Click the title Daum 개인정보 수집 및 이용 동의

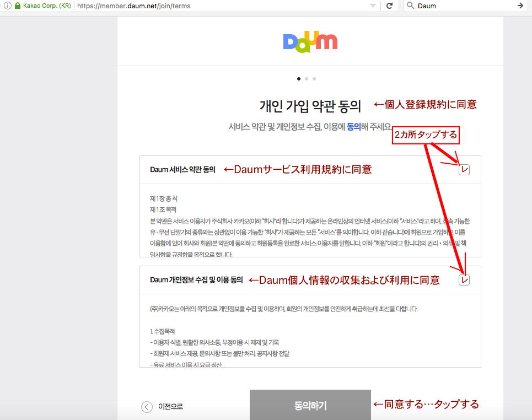point(196,280)
